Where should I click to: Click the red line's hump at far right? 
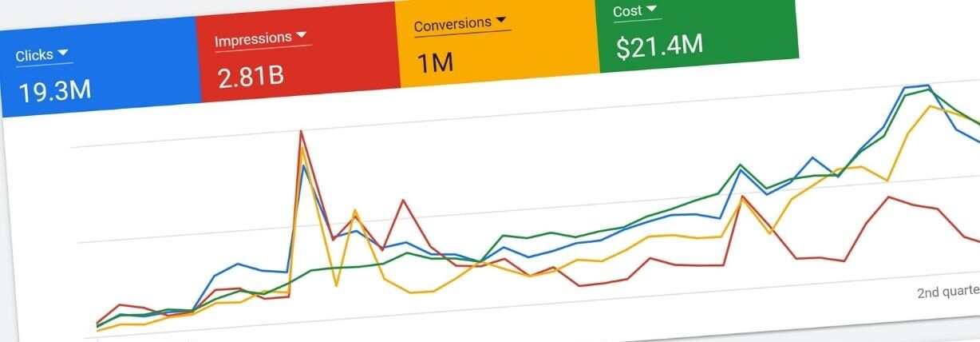(888, 197)
